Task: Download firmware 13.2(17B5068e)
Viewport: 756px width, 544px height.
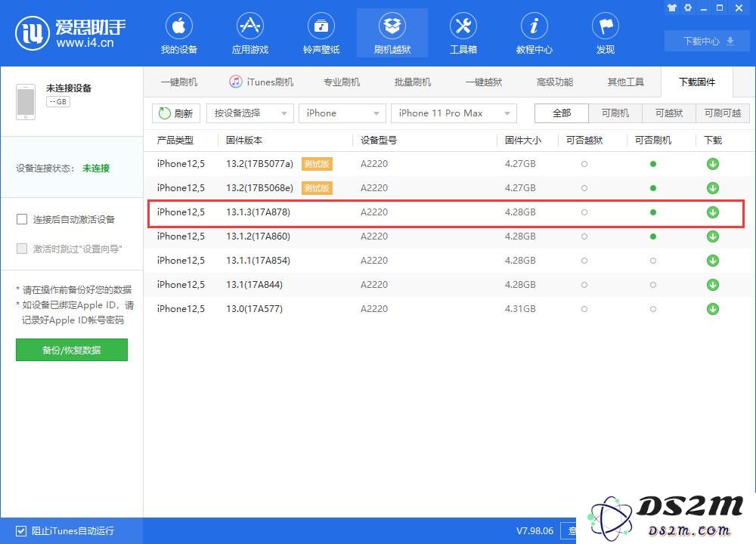Action: [713, 188]
